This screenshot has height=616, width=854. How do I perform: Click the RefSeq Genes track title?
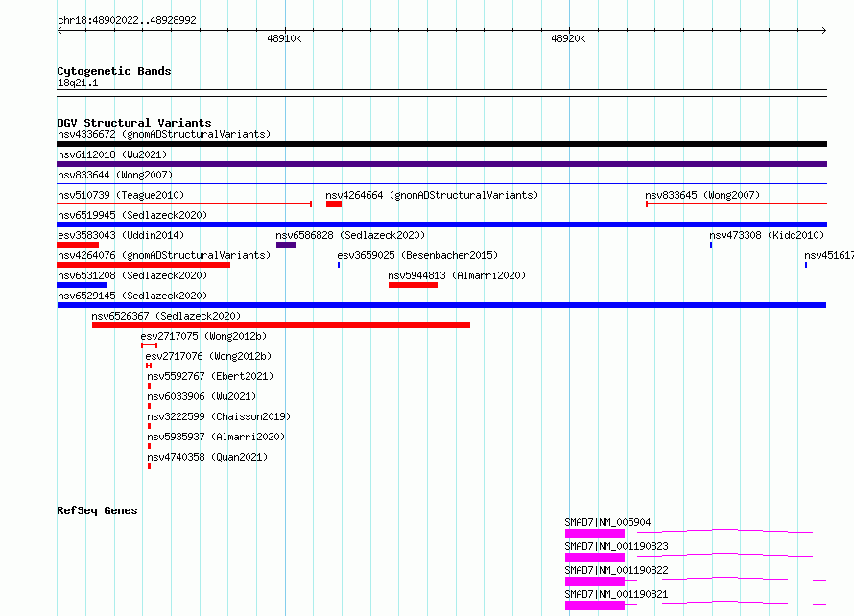(x=98, y=510)
